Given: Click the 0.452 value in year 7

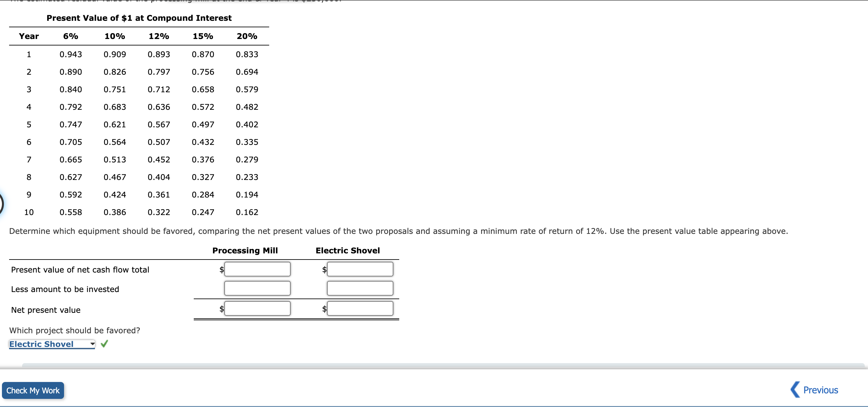Looking at the screenshot, I should 159,159.
